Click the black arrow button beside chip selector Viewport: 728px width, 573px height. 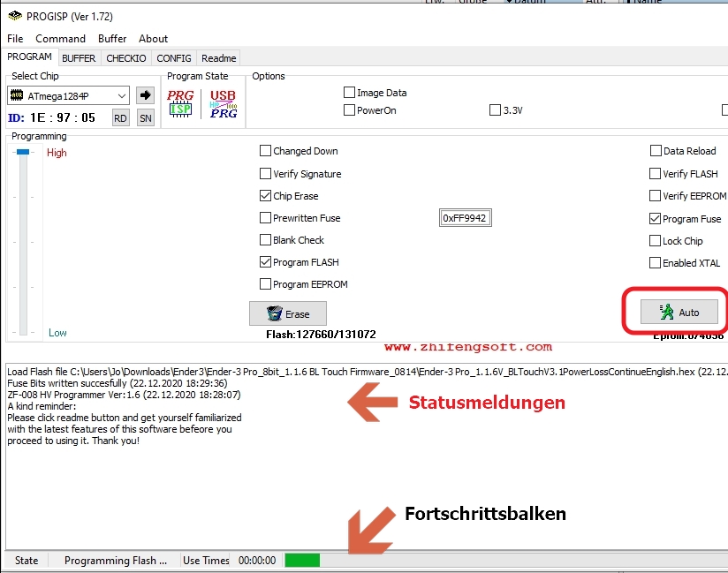(x=145, y=95)
